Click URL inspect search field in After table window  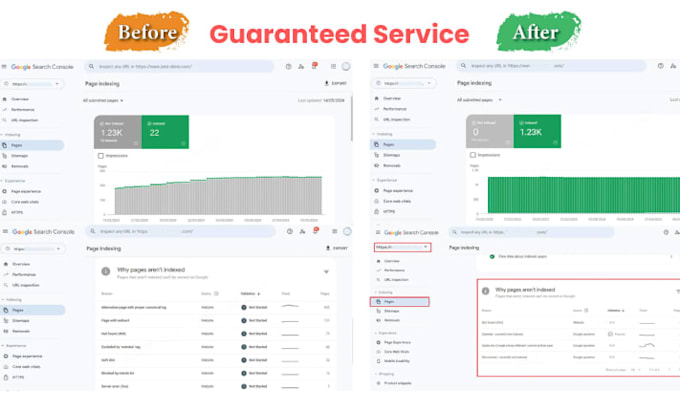(x=531, y=232)
